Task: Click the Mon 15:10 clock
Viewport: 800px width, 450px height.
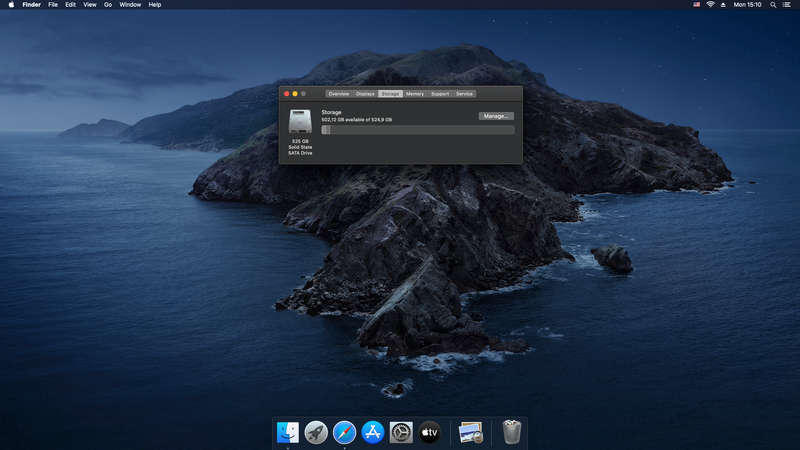Action: click(x=747, y=5)
